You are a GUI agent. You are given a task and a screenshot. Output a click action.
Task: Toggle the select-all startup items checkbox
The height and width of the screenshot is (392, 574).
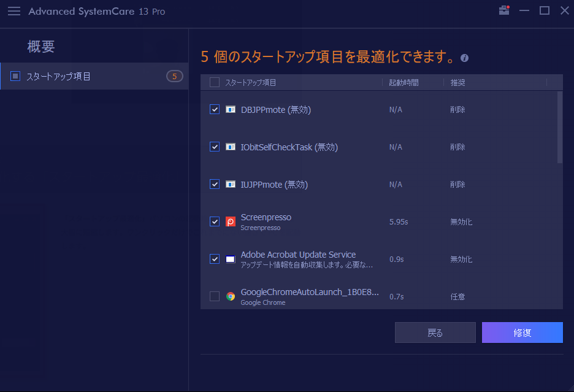tap(215, 82)
